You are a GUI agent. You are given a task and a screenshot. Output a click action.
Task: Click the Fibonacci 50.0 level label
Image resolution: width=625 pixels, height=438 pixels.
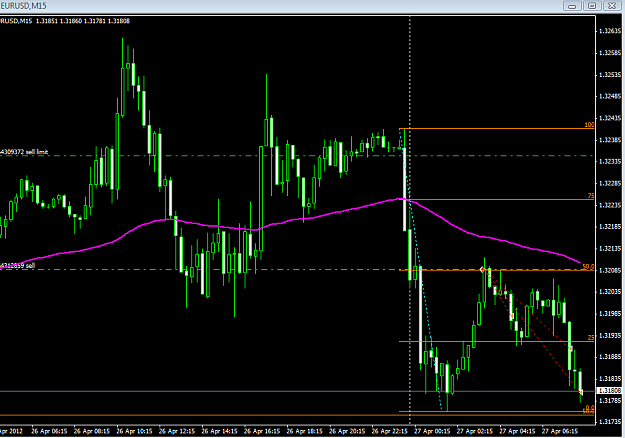click(588, 266)
